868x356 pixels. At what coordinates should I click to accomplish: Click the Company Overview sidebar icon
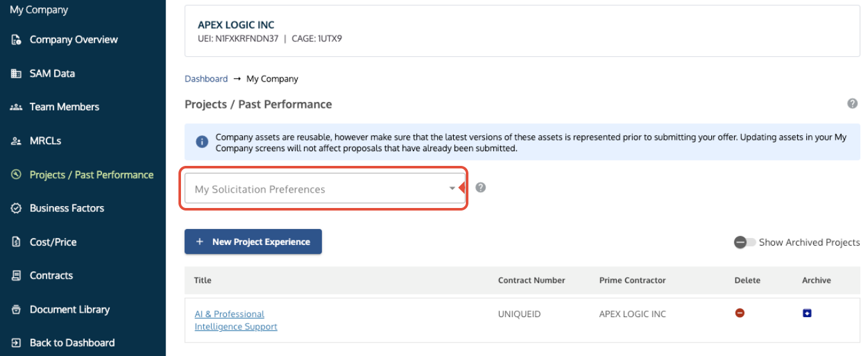17,40
